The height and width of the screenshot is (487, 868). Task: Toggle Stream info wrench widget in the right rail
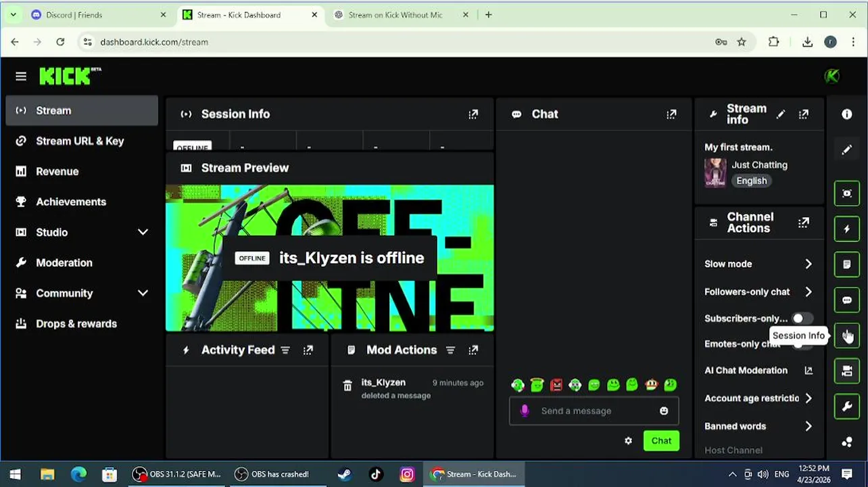pyautogui.click(x=847, y=406)
